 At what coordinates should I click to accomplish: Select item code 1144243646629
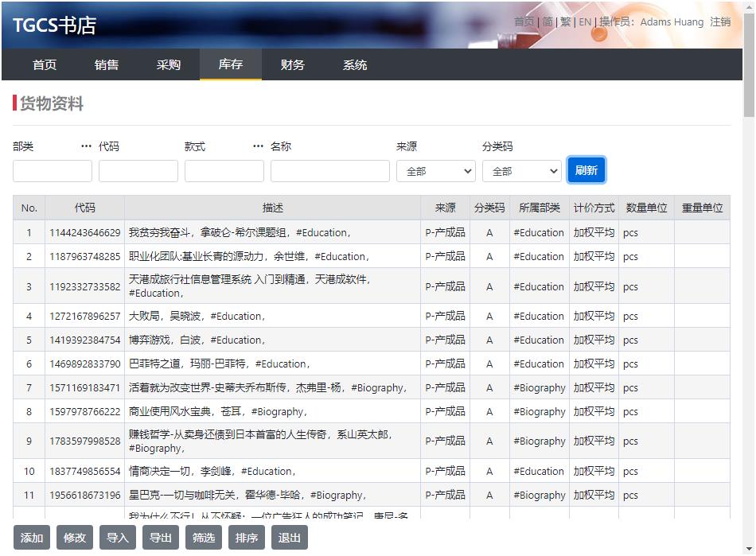[x=85, y=233]
